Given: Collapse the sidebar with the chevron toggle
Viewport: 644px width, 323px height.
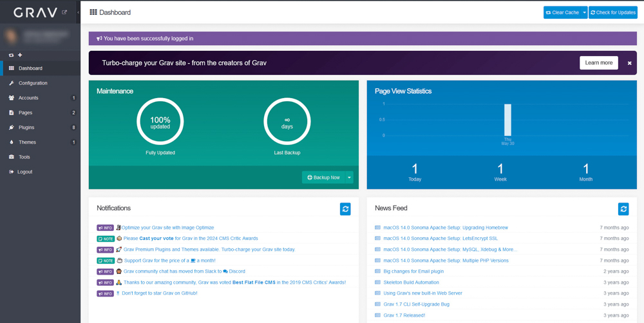Looking at the screenshot, I should pyautogui.click(x=78, y=13).
